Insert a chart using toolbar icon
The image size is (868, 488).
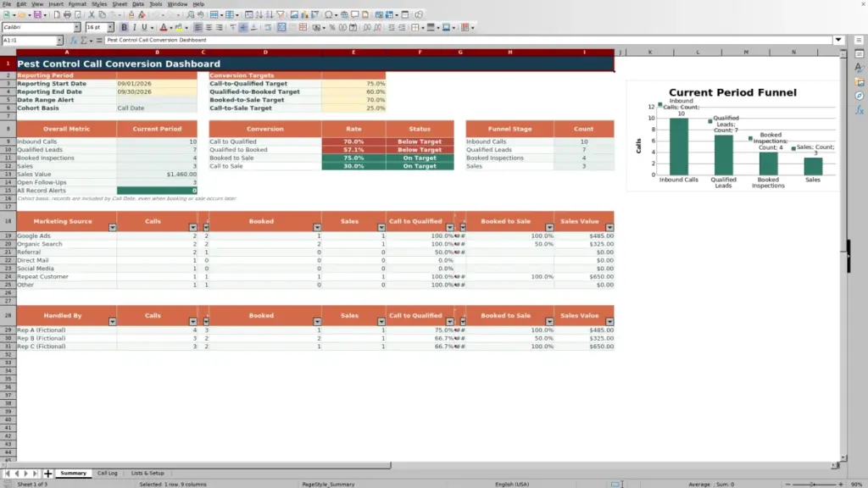click(304, 14)
